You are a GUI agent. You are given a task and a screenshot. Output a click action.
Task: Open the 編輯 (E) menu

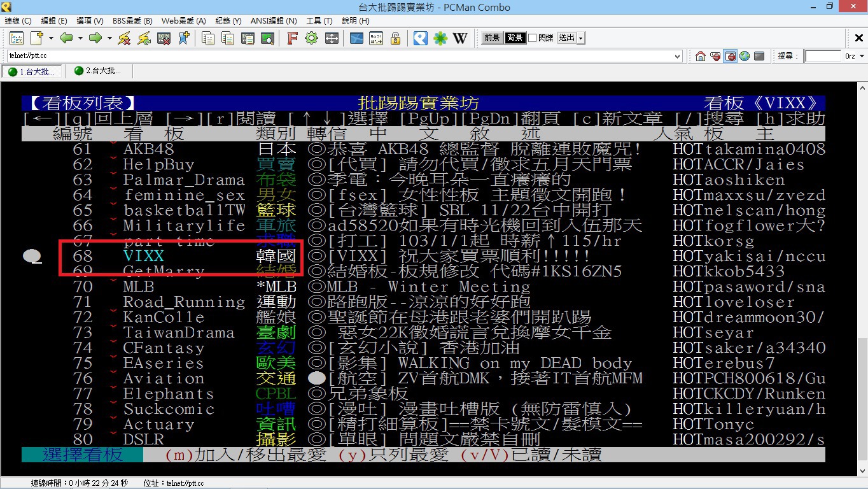[x=53, y=21]
